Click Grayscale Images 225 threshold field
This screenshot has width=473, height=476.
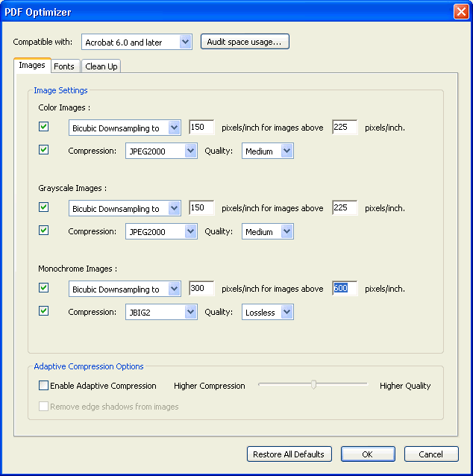click(345, 208)
